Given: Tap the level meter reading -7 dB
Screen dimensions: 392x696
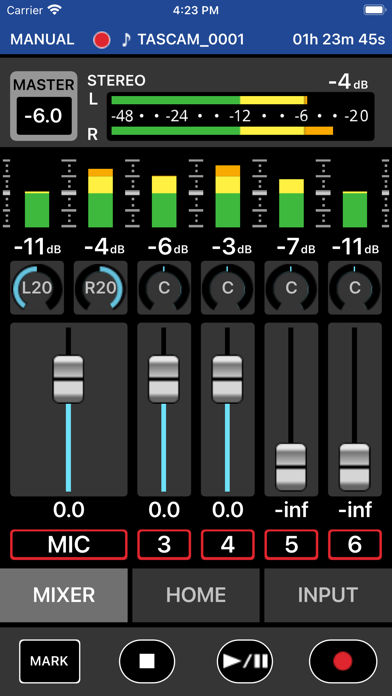Looking at the screenshot, I should [291, 203].
